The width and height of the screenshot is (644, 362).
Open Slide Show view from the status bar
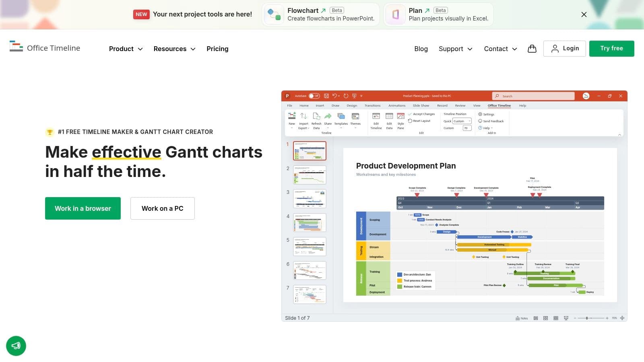[566, 318]
